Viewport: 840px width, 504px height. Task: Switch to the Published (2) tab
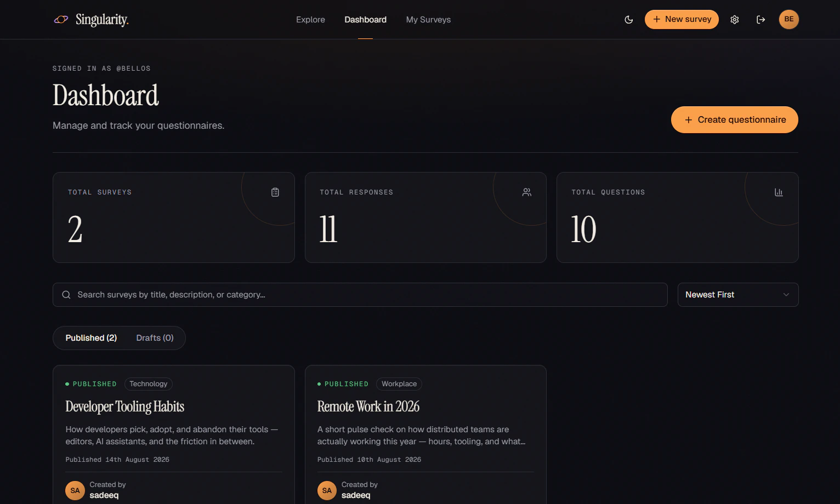(x=91, y=338)
